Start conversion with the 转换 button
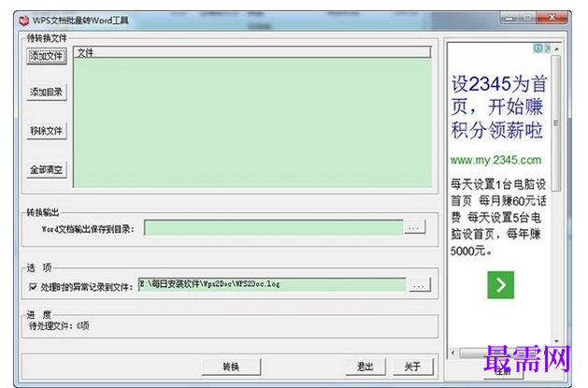Viewport: 588px width, 388px height. [x=231, y=366]
